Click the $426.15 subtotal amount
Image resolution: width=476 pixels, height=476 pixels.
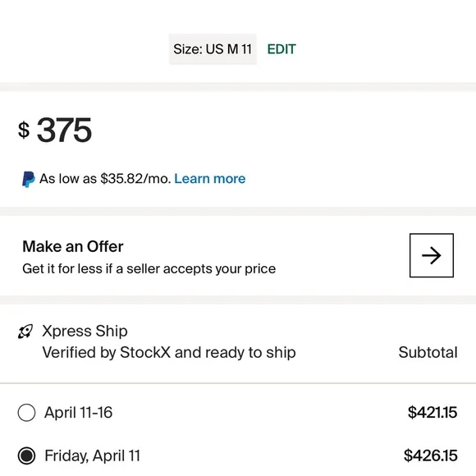click(x=431, y=455)
